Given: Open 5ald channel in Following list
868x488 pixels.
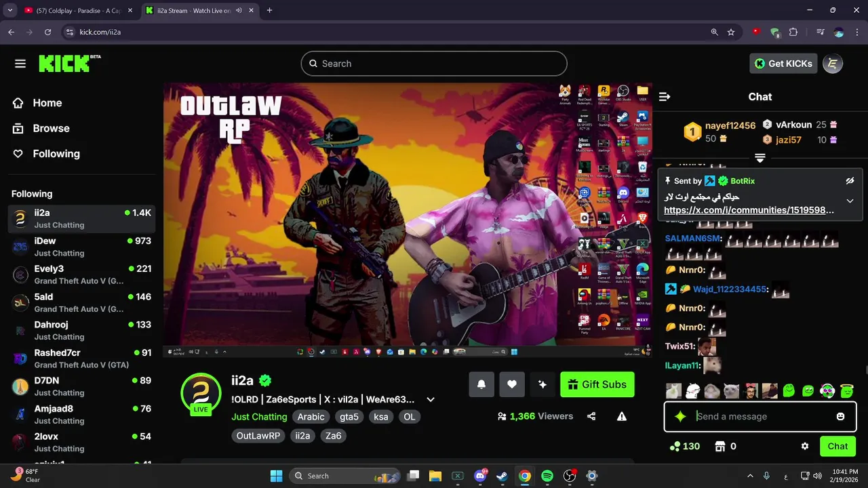Looking at the screenshot, I should point(81,302).
